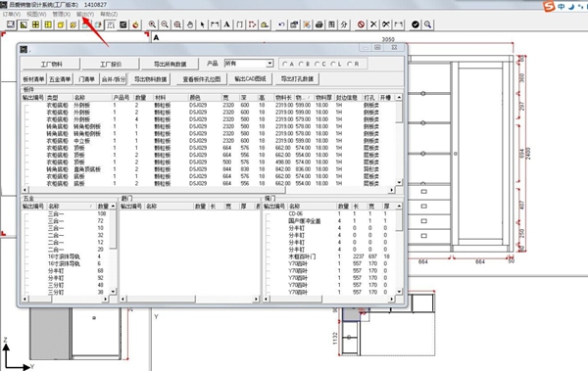Click the search magnifier at toolbar end
Viewport: 588px width, 371px height.
(427, 24)
